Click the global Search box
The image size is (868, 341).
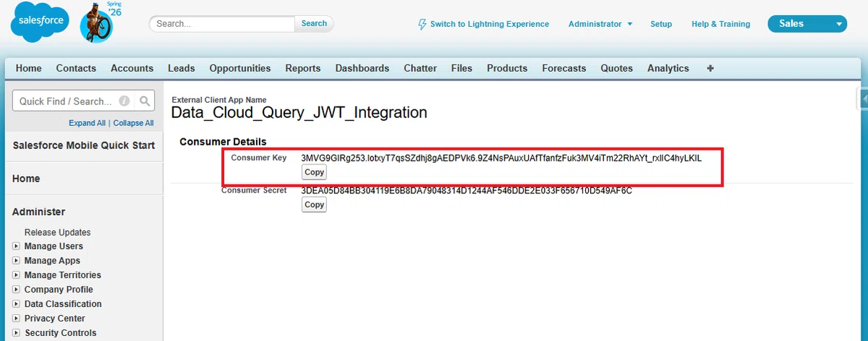point(222,23)
